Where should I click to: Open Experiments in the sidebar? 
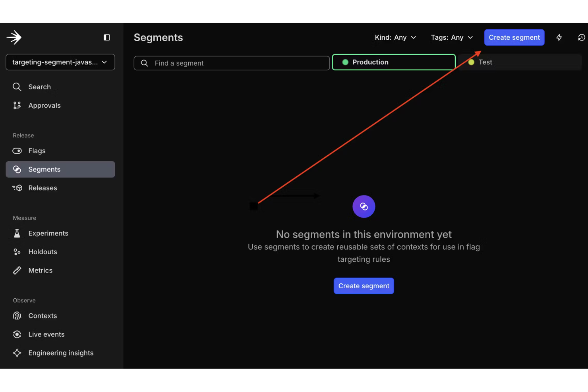coord(60,233)
